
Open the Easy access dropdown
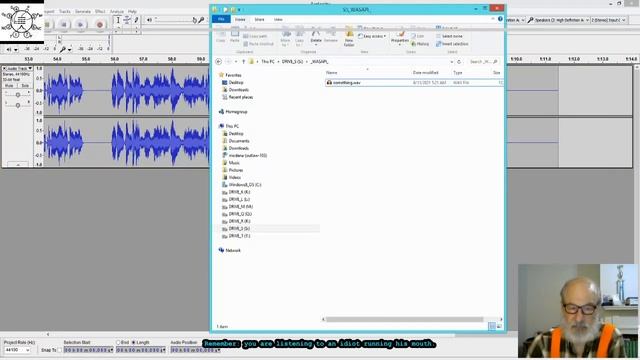372,36
